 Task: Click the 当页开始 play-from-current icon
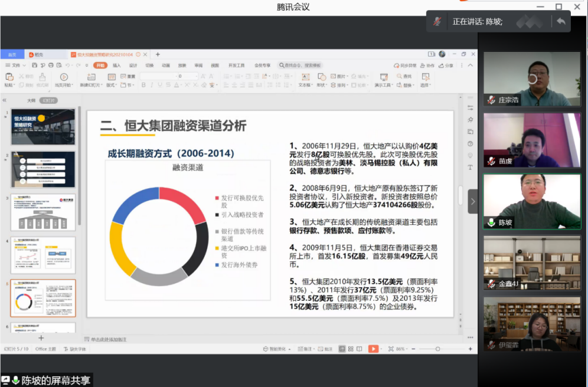tap(63, 77)
